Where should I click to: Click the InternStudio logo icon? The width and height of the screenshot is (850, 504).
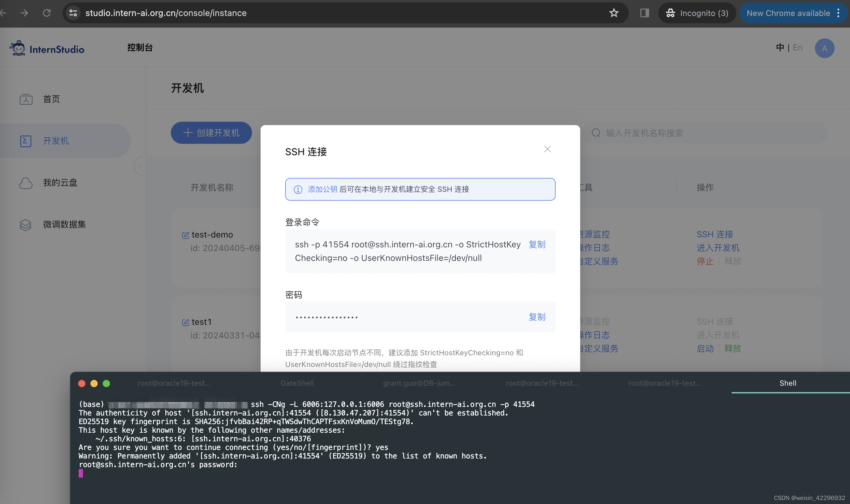point(18,48)
